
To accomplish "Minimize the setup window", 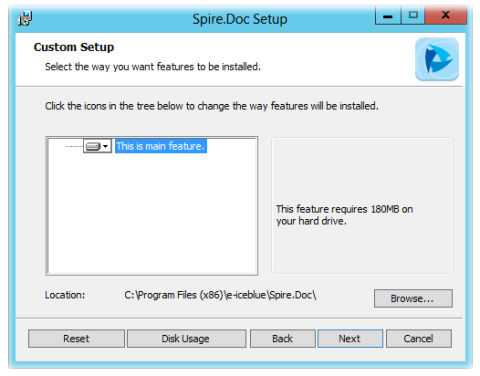I will tap(388, 16).
